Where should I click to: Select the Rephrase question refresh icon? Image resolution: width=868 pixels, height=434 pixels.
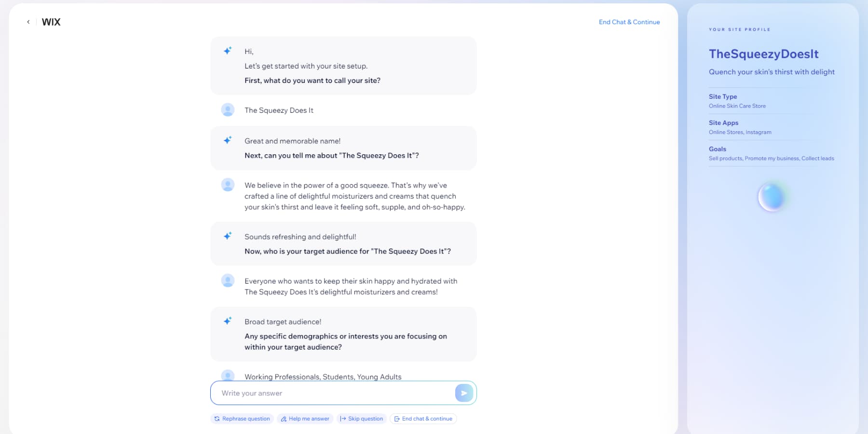click(218, 419)
